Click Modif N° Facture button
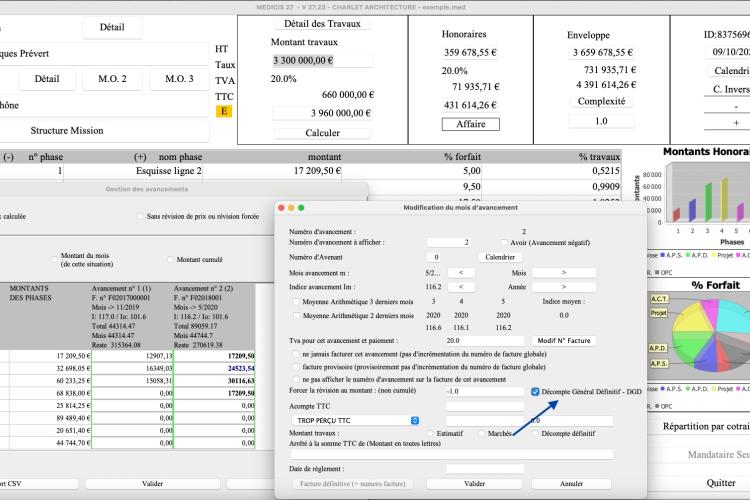The image size is (750, 500). [563, 341]
